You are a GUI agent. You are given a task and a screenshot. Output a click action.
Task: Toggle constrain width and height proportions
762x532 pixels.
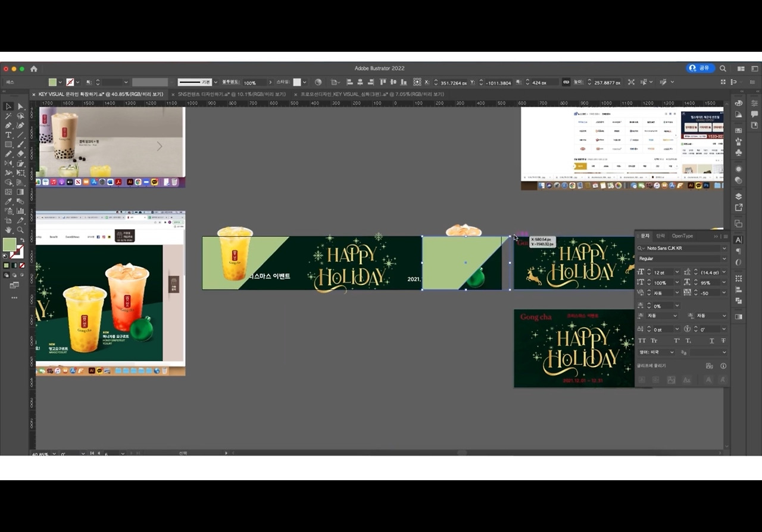tap(566, 82)
